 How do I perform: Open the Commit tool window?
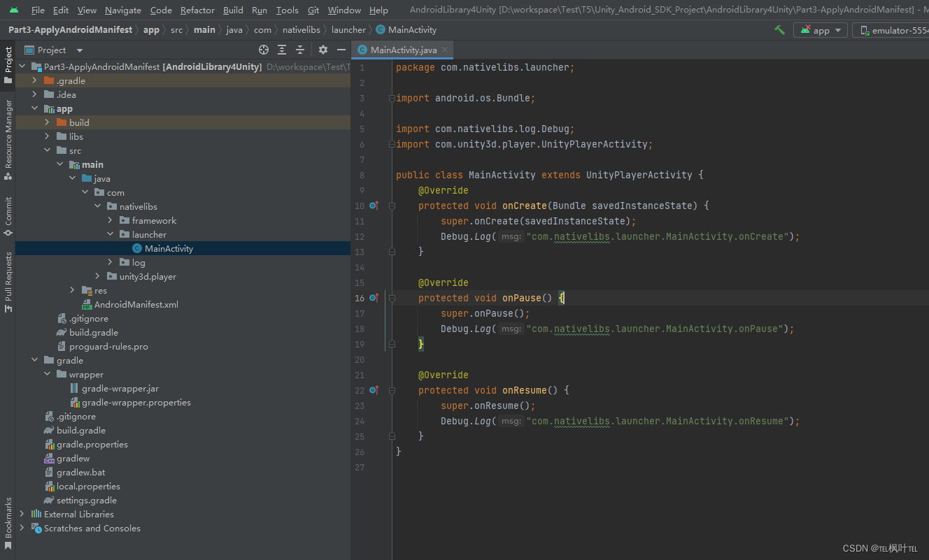click(8, 212)
